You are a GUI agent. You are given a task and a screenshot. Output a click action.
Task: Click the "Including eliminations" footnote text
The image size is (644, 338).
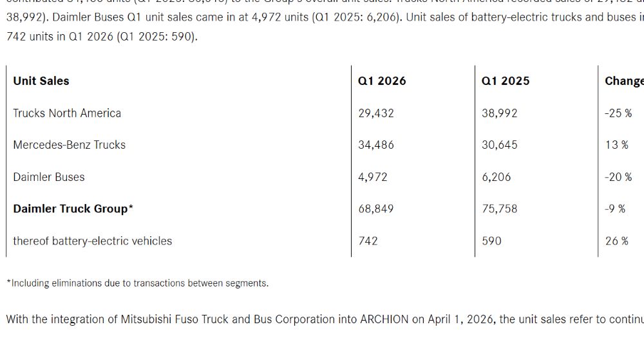(137, 283)
